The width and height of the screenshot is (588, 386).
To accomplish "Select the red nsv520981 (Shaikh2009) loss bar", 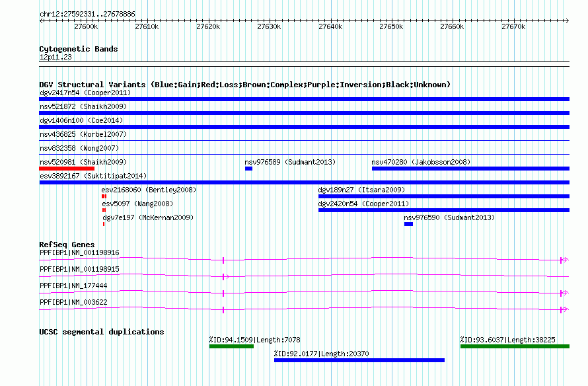I will (67, 169).
